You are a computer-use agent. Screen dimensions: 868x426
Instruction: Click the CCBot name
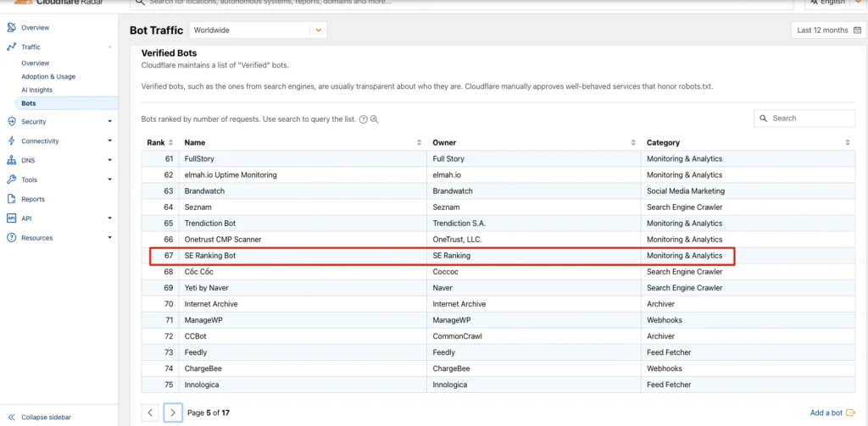(196, 336)
